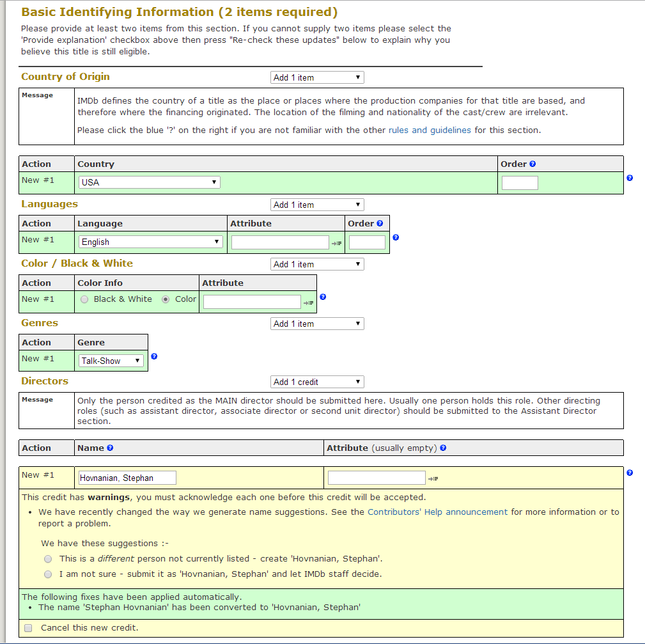Click the help icon beside the Directors Name header
Screen dimensions: 645x644
pos(110,448)
